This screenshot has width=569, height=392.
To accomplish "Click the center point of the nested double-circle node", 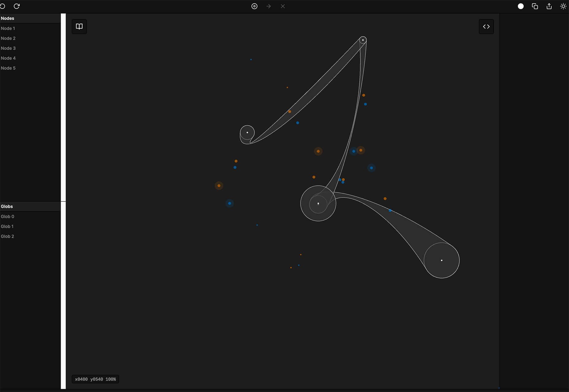I will (318, 203).
